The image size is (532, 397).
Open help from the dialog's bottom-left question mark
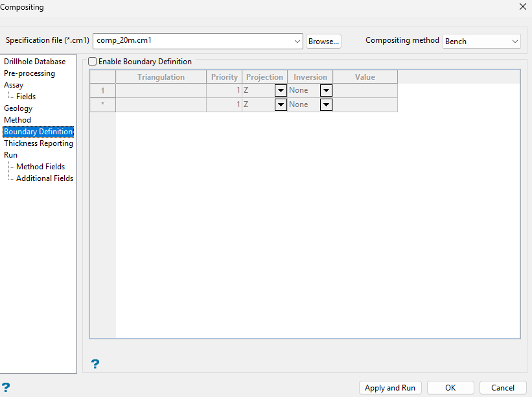click(6, 387)
